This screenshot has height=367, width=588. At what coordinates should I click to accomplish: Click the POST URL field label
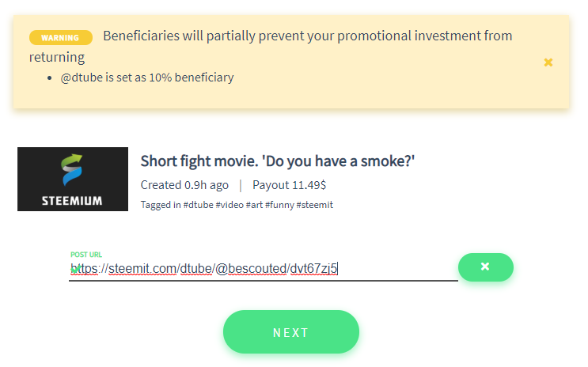[86, 255]
